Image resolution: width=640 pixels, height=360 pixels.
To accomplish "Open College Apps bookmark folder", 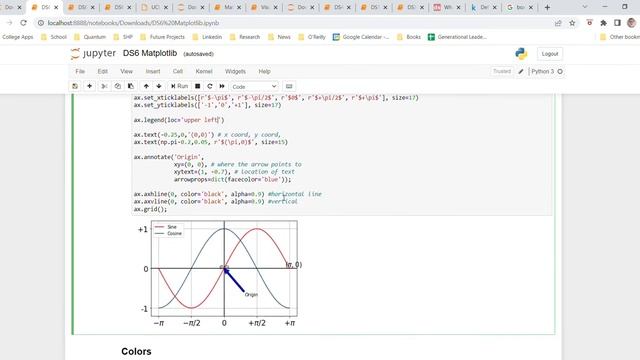I will point(17,37).
